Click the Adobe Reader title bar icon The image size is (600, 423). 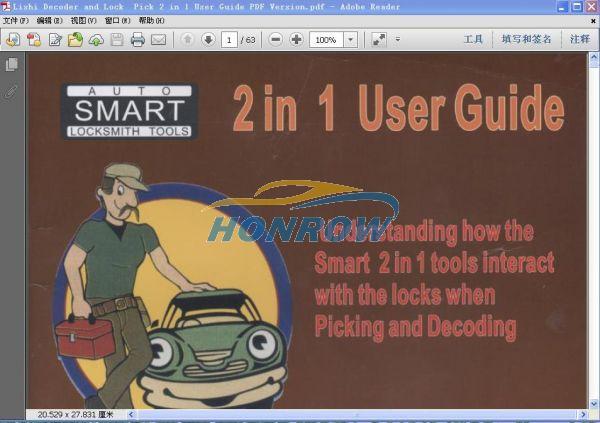coord(6,7)
